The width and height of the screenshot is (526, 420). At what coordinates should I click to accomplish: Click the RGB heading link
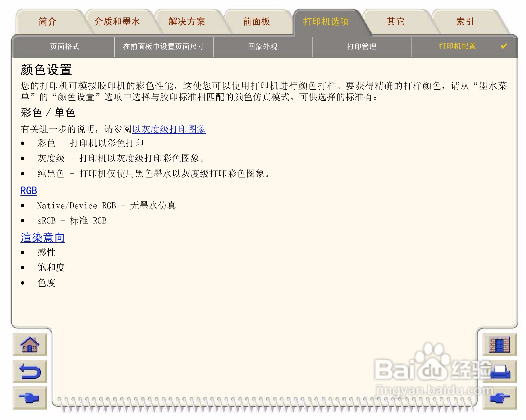pos(29,190)
